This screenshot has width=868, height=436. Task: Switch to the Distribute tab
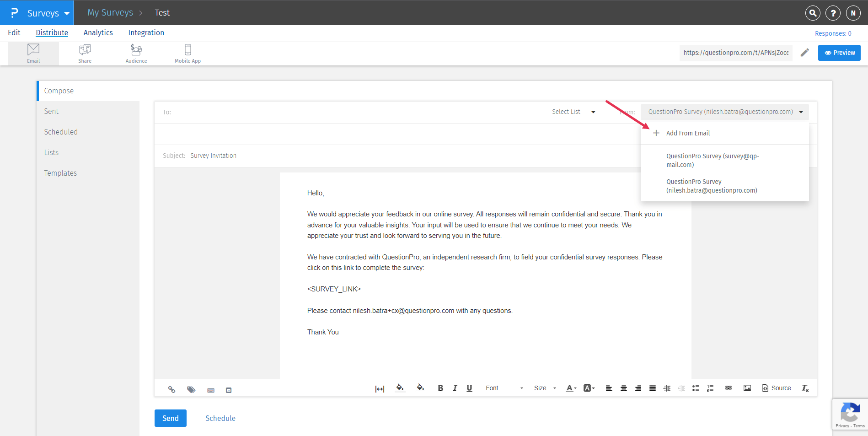tap(52, 32)
